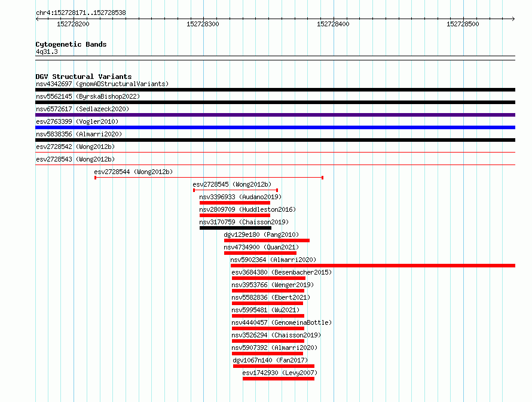The image size is (532, 402).
Task: Click the 152728200 ruler tick label
Action: click(x=73, y=24)
